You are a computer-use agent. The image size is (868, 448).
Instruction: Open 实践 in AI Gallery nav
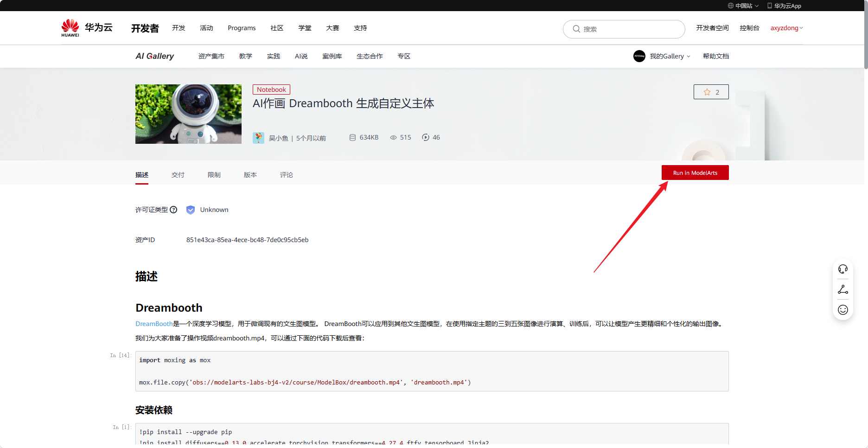[274, 56]
